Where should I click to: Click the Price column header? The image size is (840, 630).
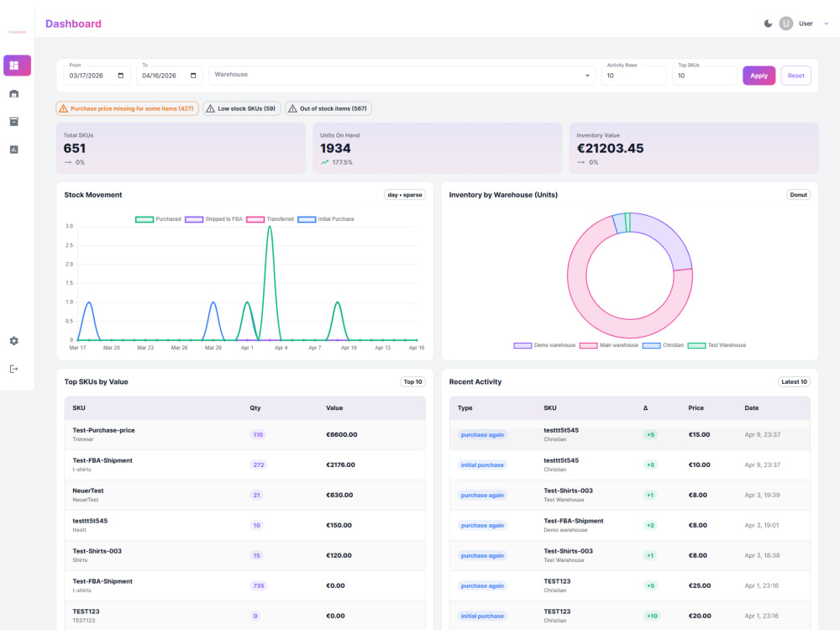click(x=696, y=407)
